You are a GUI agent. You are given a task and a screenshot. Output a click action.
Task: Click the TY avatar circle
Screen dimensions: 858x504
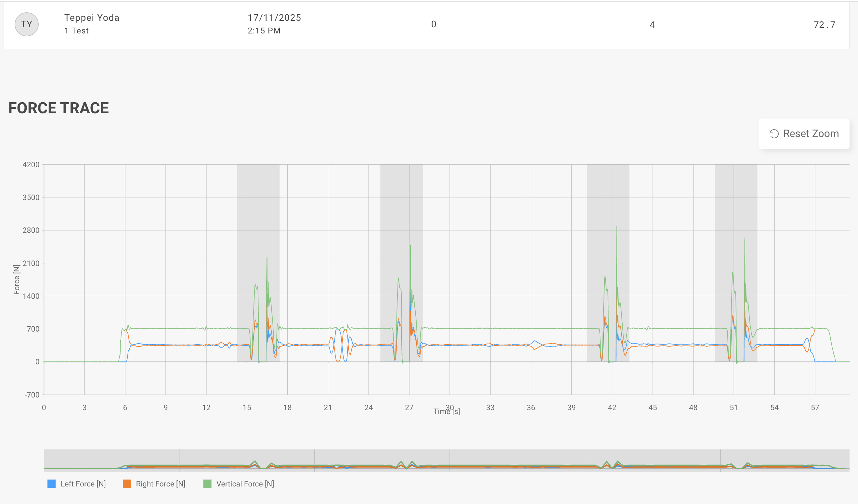[27, 24]
